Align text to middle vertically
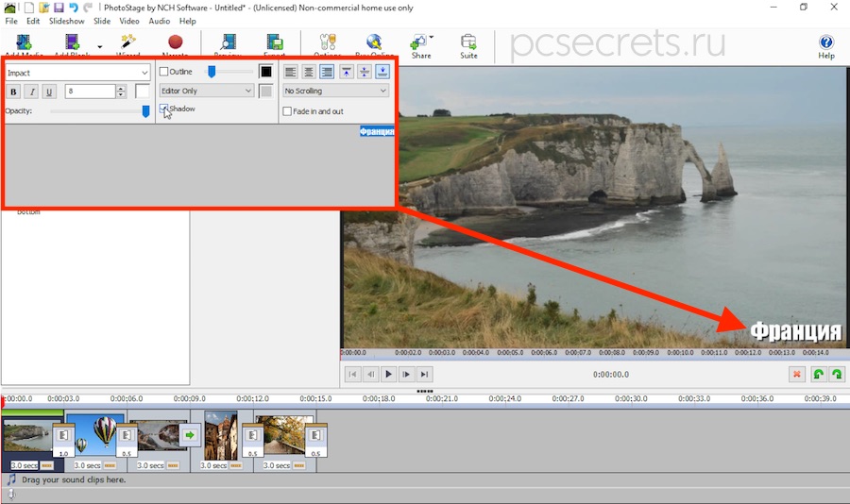 365,72
